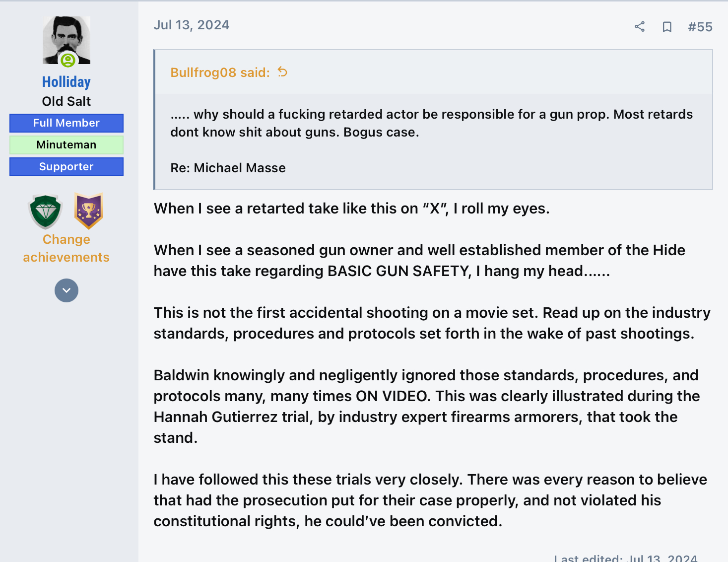The height and width of the screenshot is (562, 728).
Task: Open the 'Bullfrog08 said:' quoted post link
Action: pos(220,72)
